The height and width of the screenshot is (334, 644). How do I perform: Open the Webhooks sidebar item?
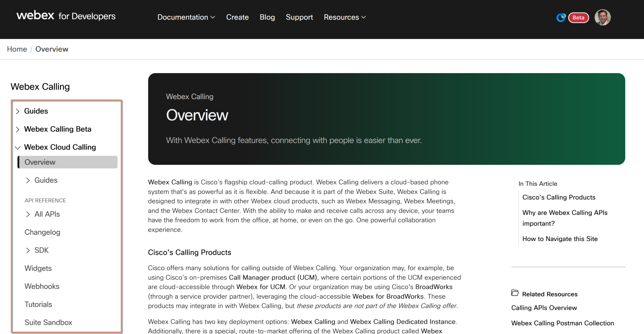[42, 286]
